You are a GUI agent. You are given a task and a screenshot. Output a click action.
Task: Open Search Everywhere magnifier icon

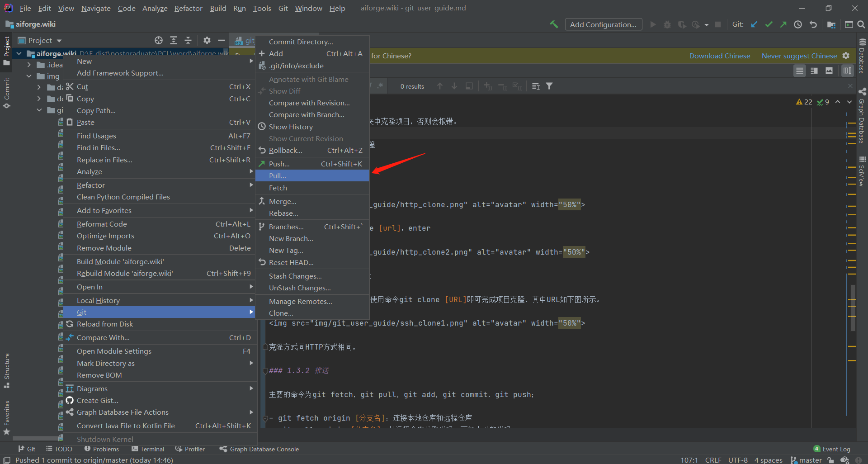click(x=861, y=24)
